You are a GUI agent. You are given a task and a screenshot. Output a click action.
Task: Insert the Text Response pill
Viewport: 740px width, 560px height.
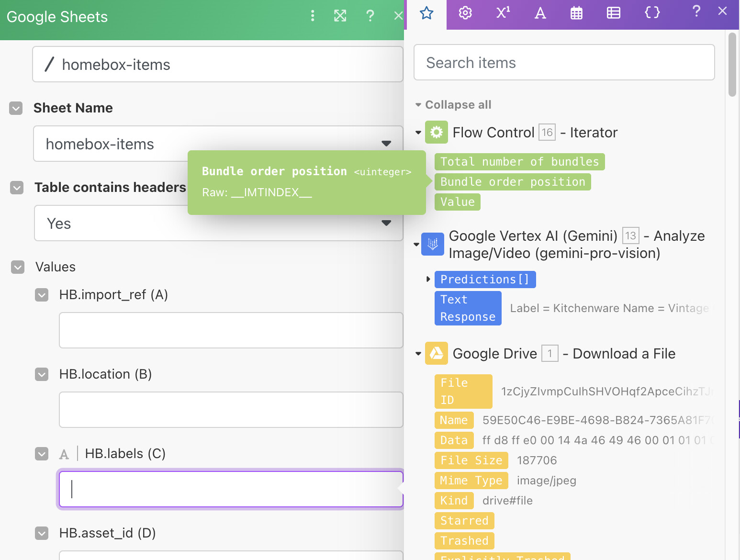468,308
